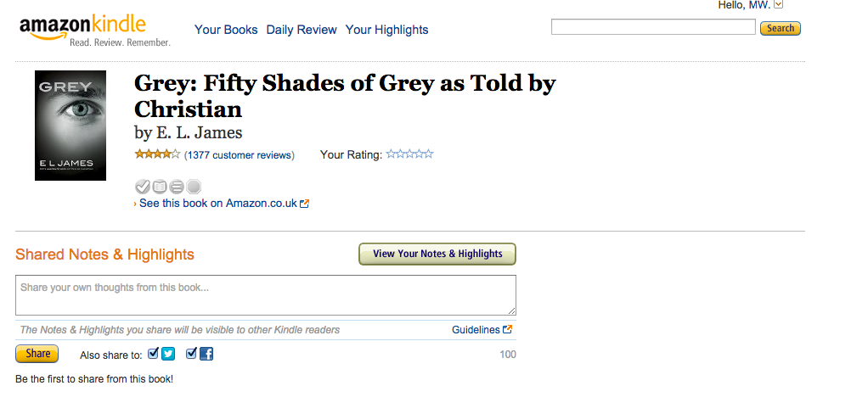Click the Grey book cover thumbnail
The image size is (868, 397).
click(x=70, y=126)
